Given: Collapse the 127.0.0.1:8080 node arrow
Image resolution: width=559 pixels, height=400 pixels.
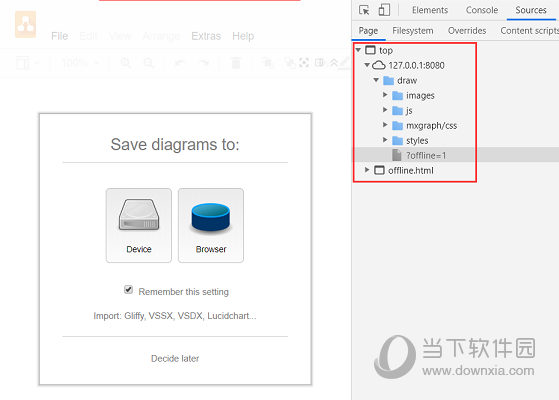Looking at the screenshot, I should pos(367,65).
